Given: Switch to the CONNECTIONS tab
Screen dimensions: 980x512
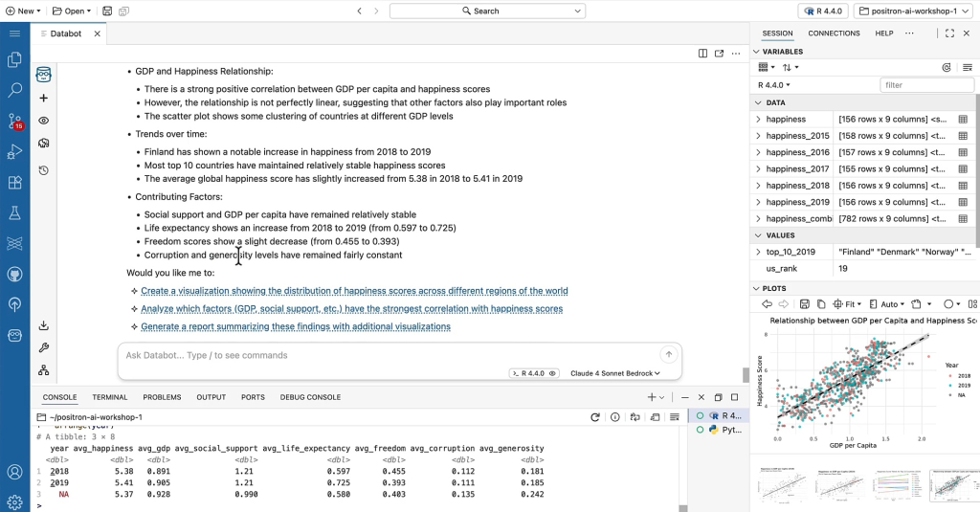Looking at the screenshot, I should (x=834, y=33).
